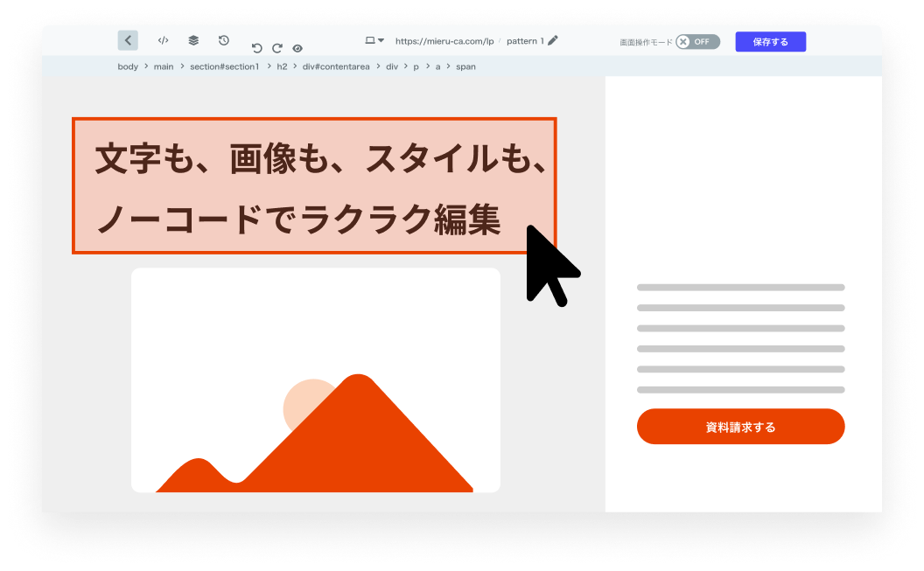Click the page URL mieru-ca.com/lp
Image resolution: width=924 pixels, height=571 pixels.
[444, 41]
